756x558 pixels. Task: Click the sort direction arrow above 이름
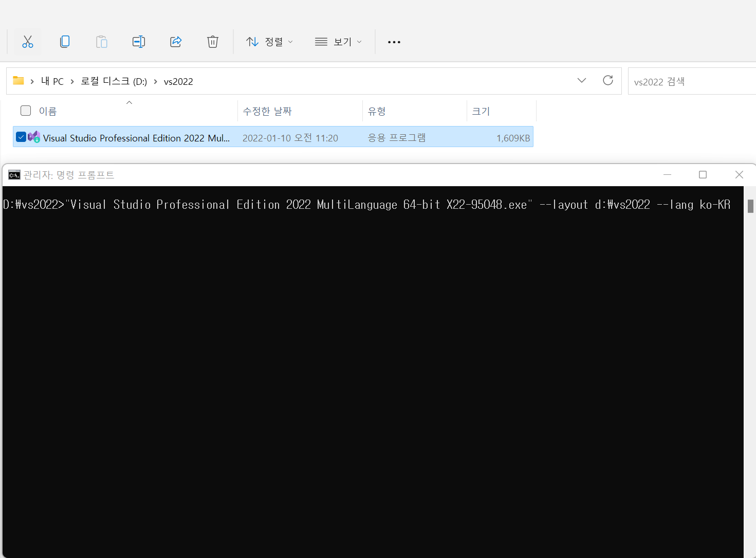tap(130, 102)
